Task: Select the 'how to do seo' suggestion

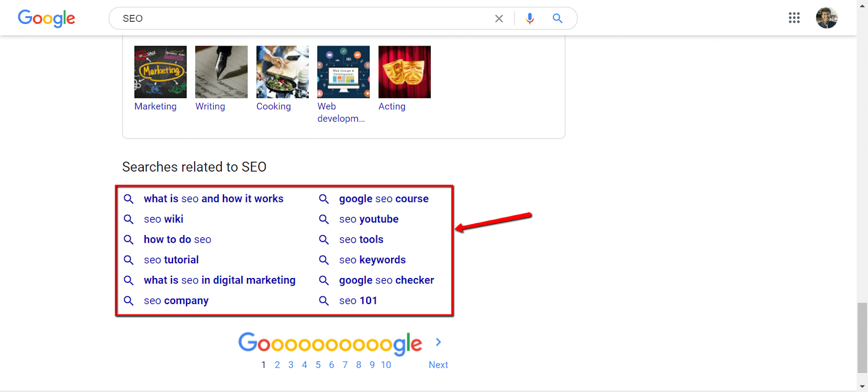Action: pyautogui.click(x=177, y=239)
